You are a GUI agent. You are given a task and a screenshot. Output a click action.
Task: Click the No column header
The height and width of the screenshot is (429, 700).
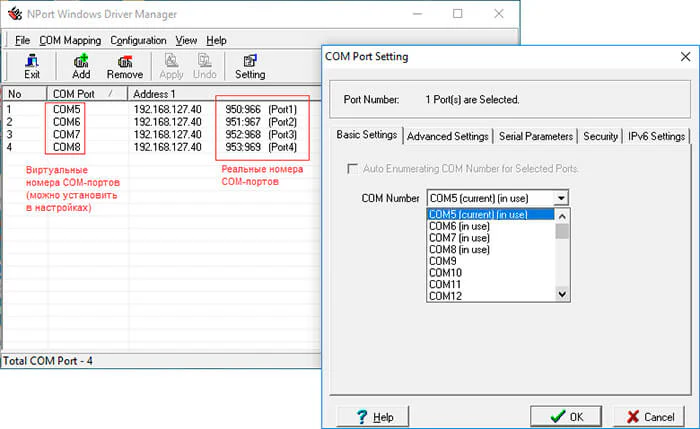[x=25, y=94]
